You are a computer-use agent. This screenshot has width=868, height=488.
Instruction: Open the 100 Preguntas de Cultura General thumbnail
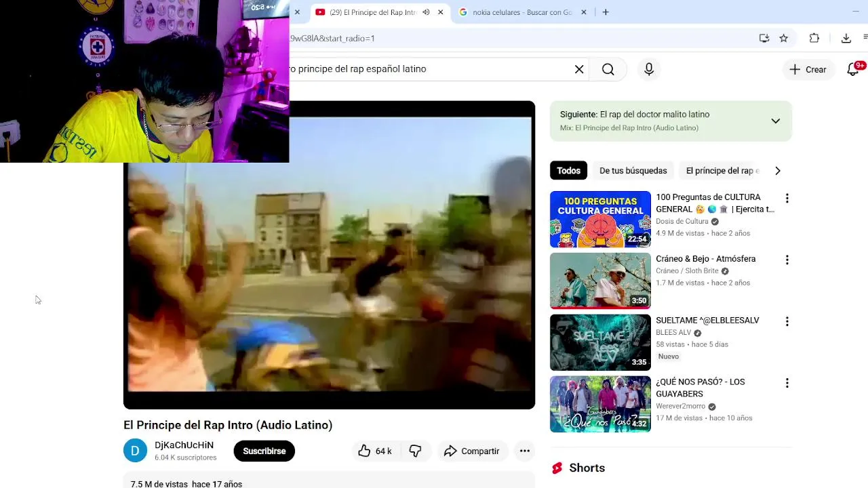tap(600, 220)
